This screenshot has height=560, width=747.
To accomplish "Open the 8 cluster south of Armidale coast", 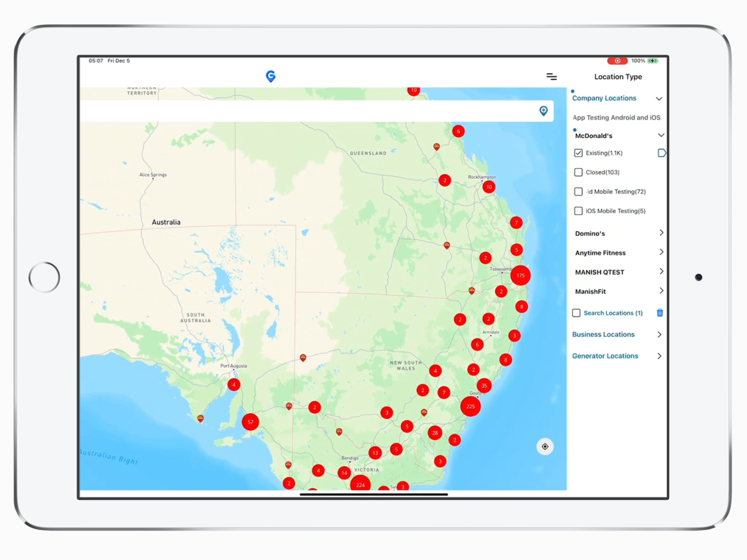I will point(506,360).
